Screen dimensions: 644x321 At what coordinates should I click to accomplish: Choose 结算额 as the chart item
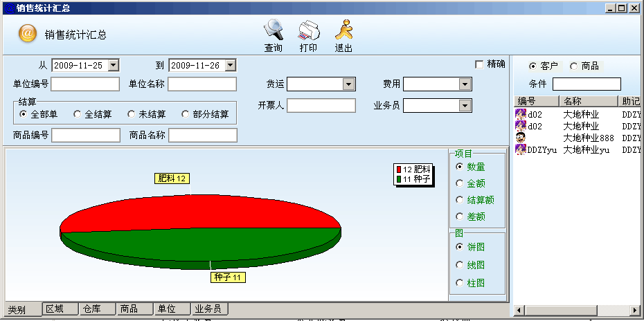click(460, 200)
